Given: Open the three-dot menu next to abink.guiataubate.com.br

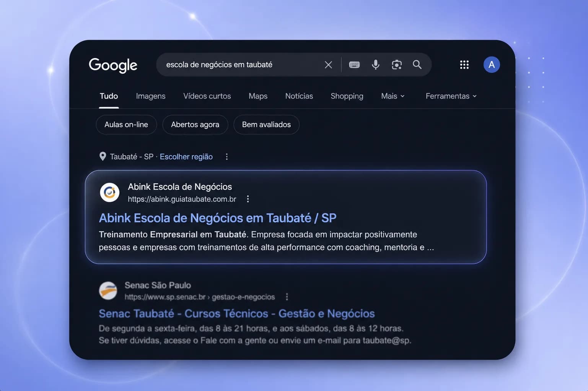Looking at the screenshot, I should 248,199.
